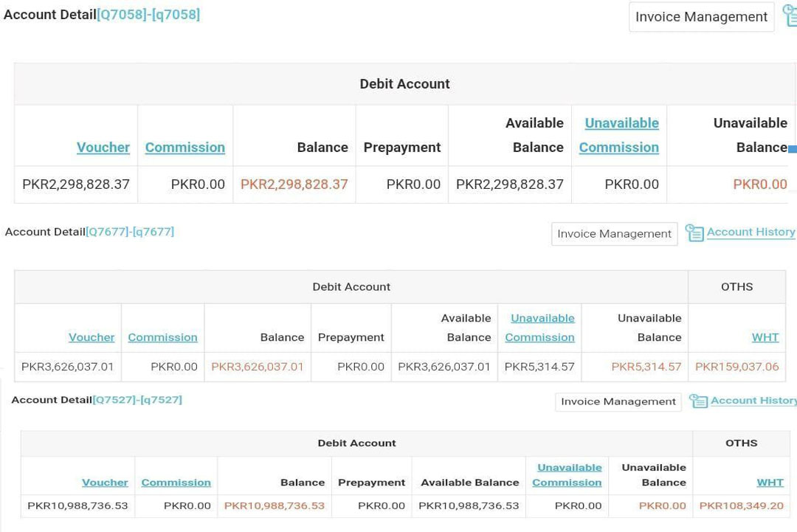The image size is (797, 532).
Task: Open the Account History text link for Q7677
Action: pyautogui.click(x=751, y=232)
